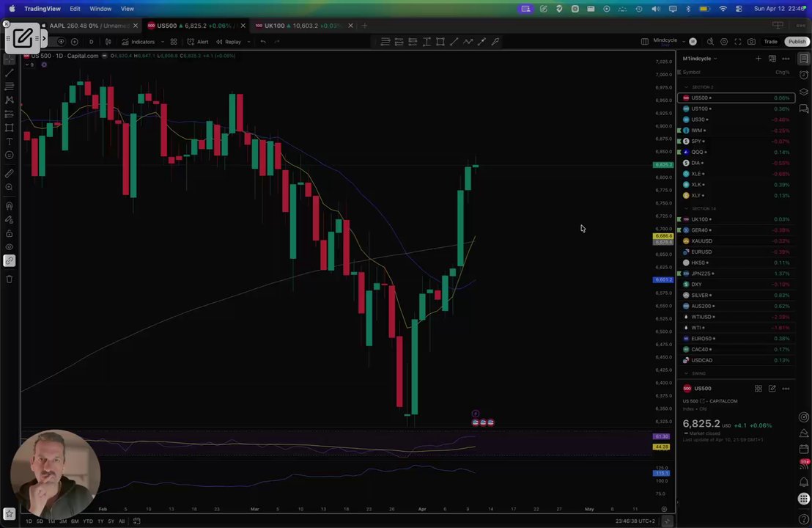Select XAUUSD in the watchlist

click(736, 241)
